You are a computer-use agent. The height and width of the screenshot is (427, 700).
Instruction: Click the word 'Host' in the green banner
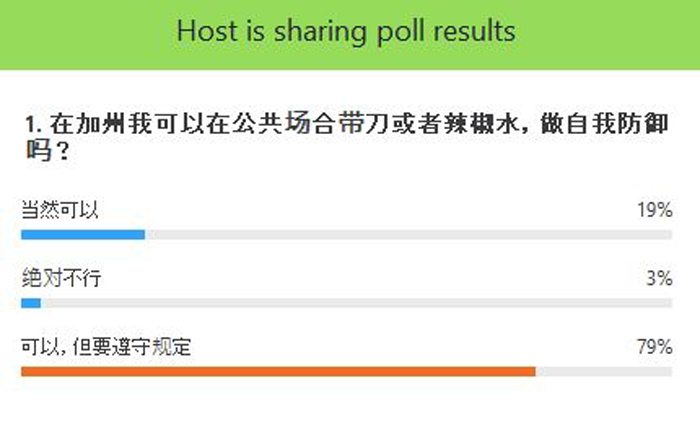[x=207, y=31]
